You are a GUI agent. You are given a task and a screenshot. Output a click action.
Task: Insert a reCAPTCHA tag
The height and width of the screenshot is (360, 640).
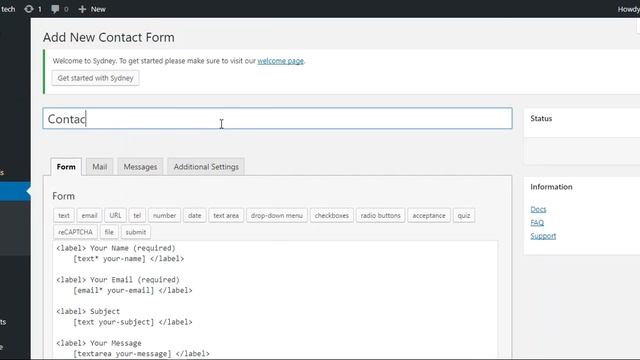click(x=76, y=232)
